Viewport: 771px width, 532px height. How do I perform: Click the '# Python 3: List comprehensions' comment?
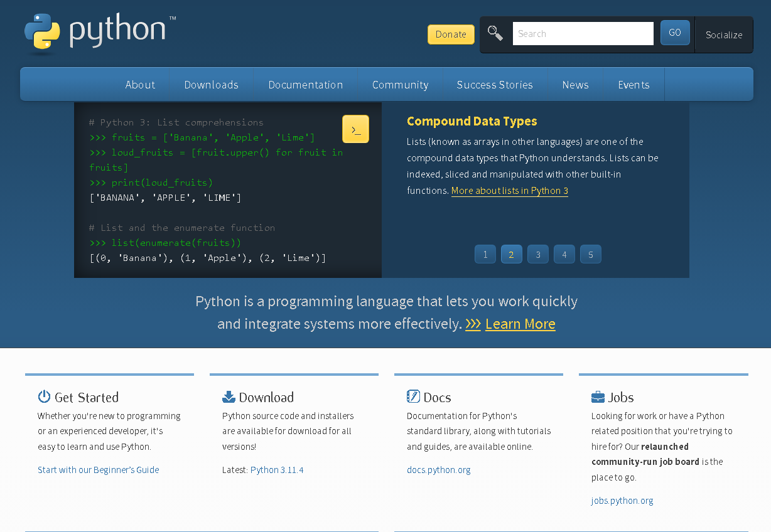tap(176, 122)
